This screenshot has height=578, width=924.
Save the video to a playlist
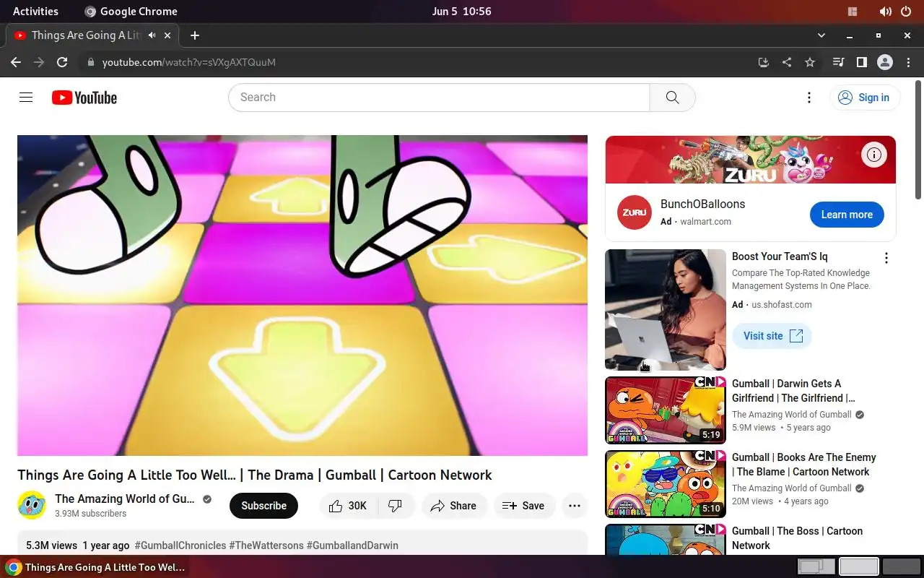(524, 506)
